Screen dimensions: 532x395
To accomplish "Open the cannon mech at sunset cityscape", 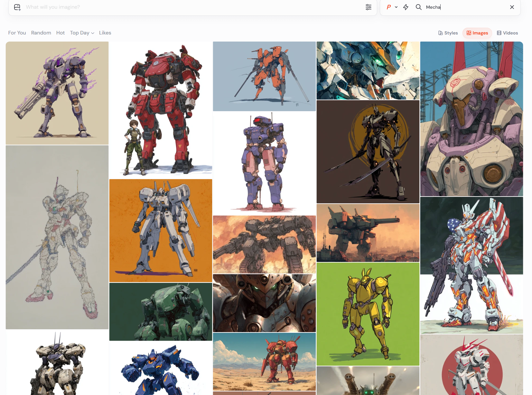I will 368,233.
